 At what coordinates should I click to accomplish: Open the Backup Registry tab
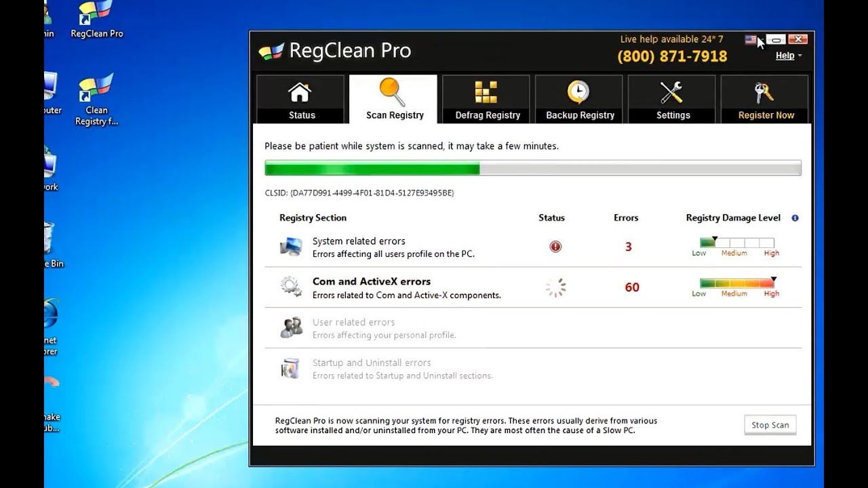[579, 99]
